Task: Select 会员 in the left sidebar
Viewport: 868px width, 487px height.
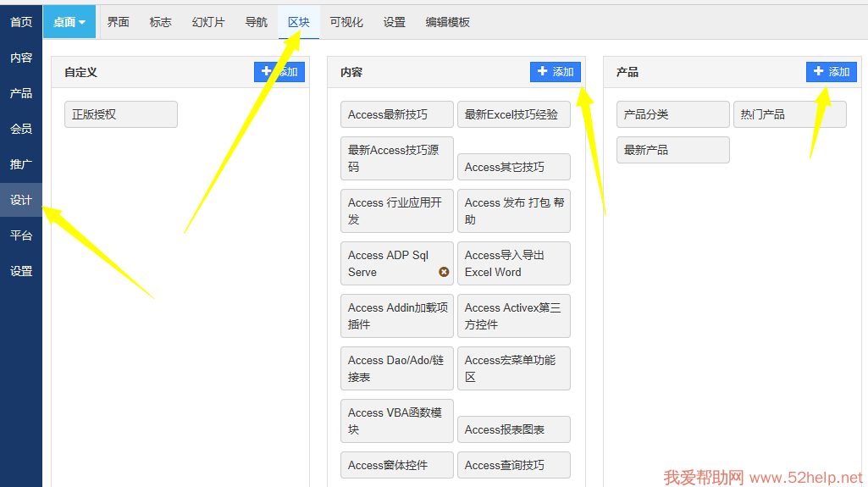Action: pyautogui.click(x=21, y=129)
